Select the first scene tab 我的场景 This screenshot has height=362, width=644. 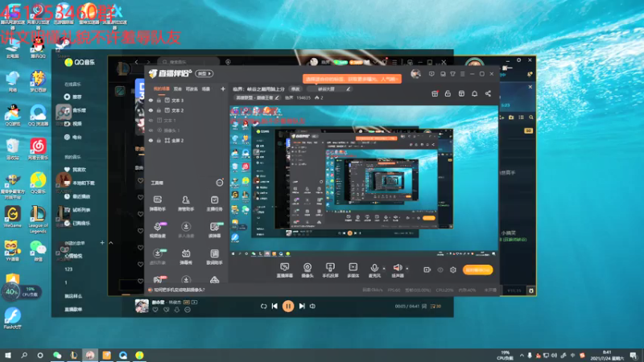pos(162,88)
